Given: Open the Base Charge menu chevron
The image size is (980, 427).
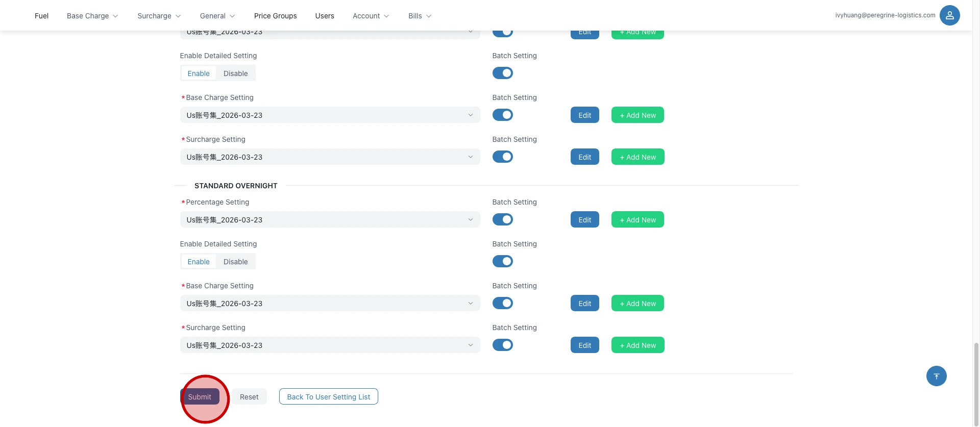Looking at the screenshot, I should tap(115, 16).
